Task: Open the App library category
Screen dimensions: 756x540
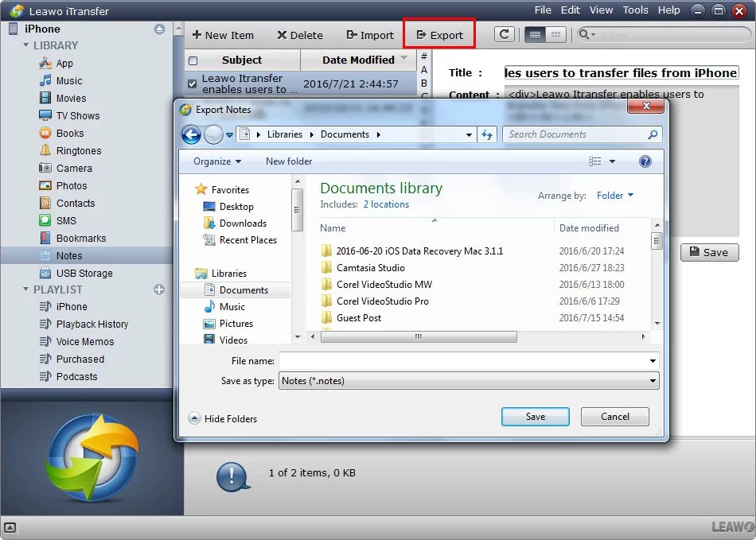Action: tap(64, 63)
